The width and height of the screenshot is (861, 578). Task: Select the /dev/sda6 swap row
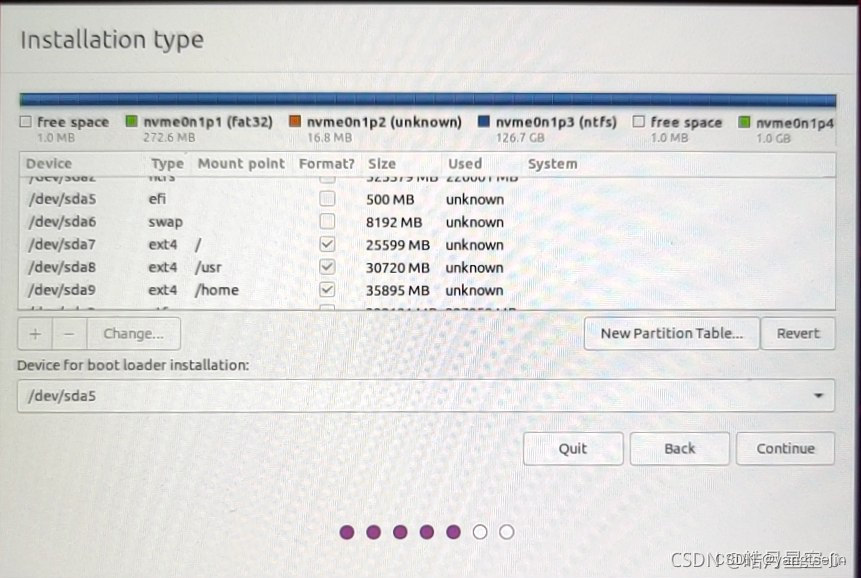coord(427,222)
